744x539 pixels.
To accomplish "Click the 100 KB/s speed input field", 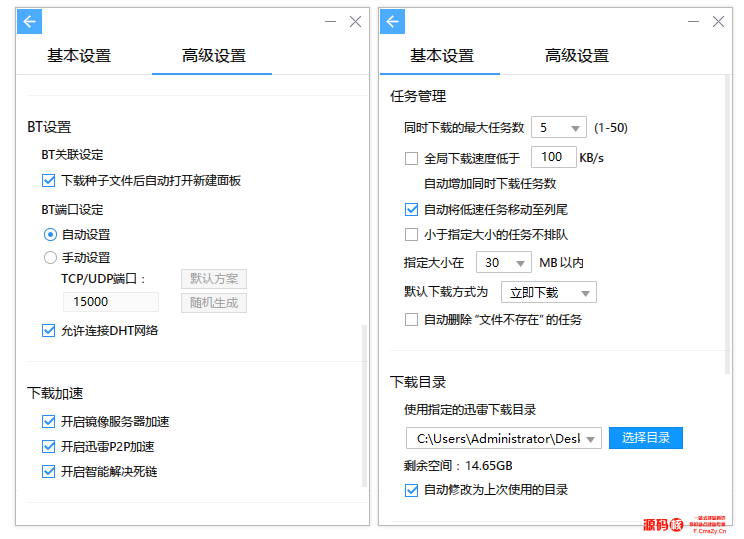I will pyautogui.click(x=554, y=157).
